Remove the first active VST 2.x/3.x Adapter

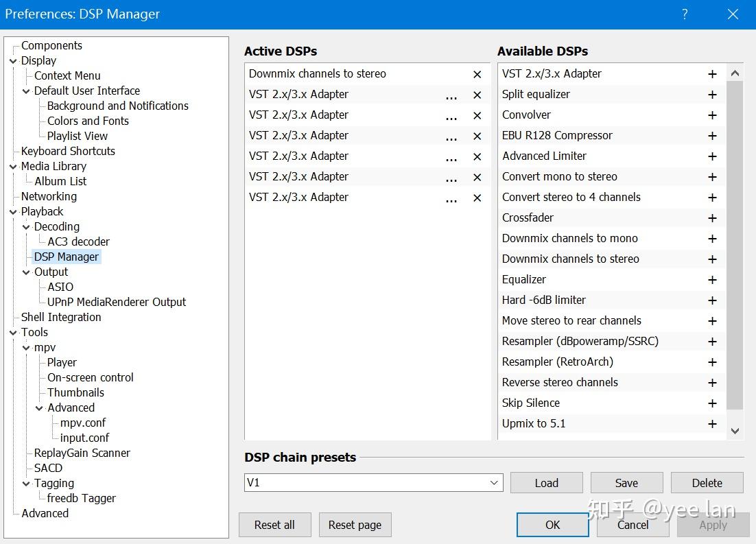[x=477, y=95]
